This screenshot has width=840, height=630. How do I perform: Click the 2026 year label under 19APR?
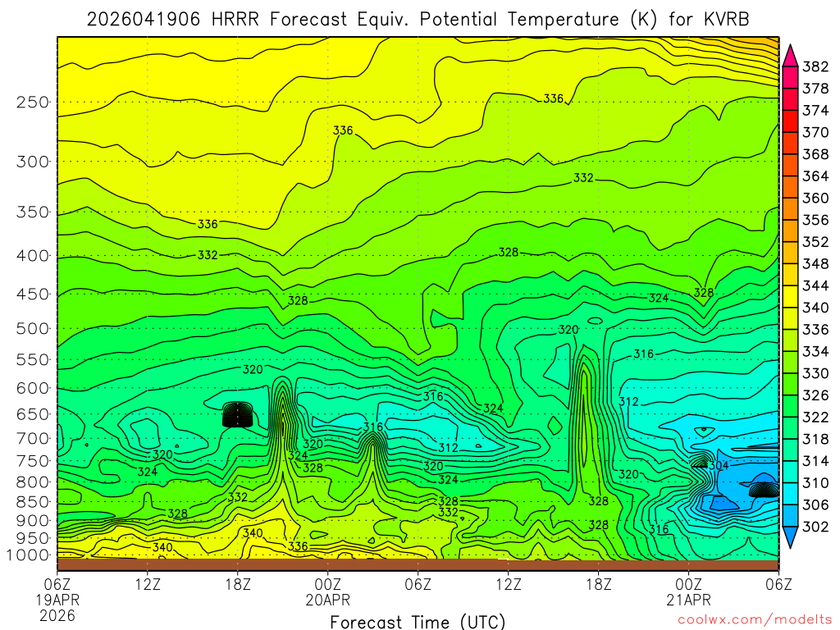(57, 616)
